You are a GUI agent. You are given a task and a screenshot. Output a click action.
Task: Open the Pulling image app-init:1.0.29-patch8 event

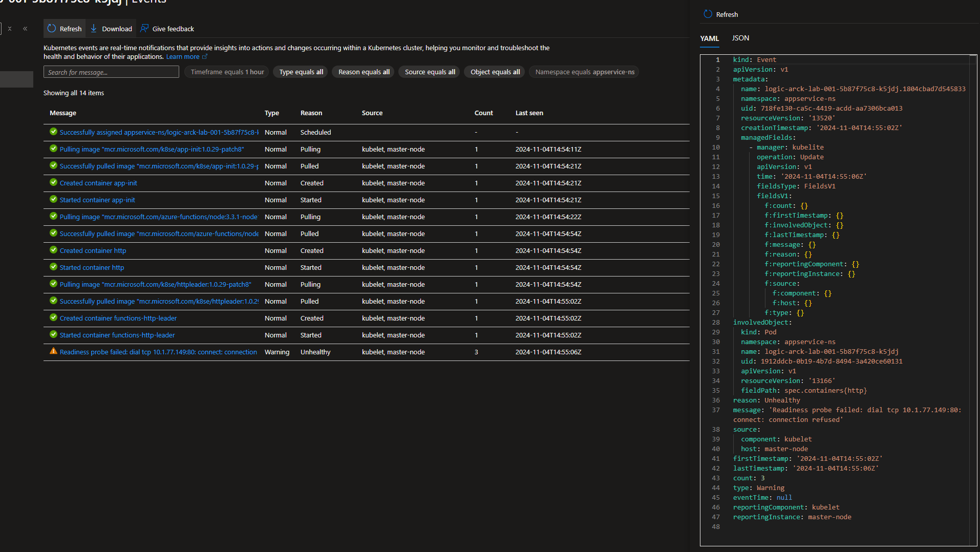(152, 150)
